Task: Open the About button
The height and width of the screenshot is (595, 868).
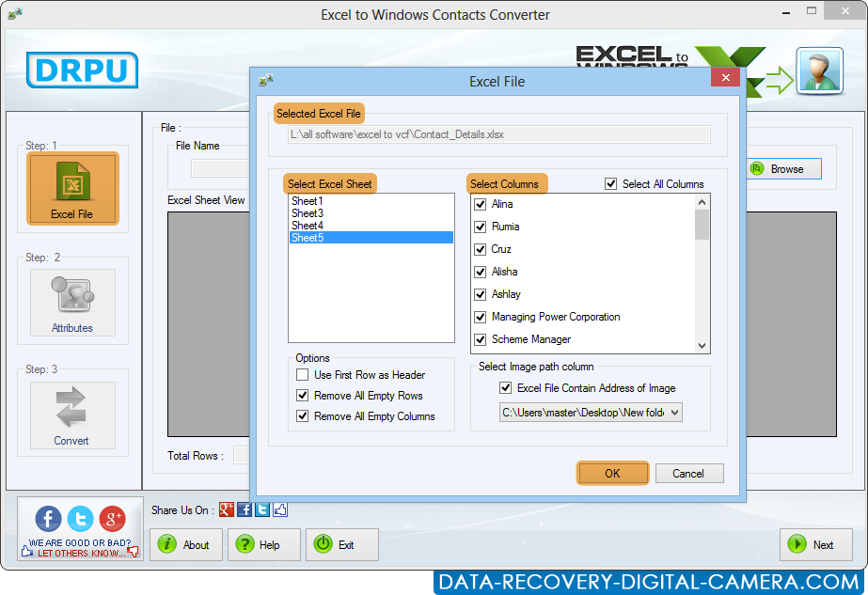Action: coord(186,544)
